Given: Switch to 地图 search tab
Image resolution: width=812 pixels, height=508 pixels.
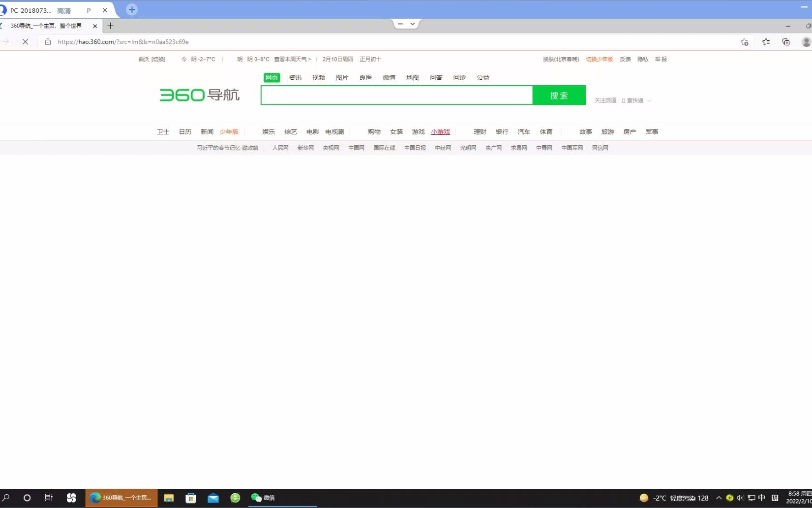Looking at the screenshot, I should coord(412,77).
